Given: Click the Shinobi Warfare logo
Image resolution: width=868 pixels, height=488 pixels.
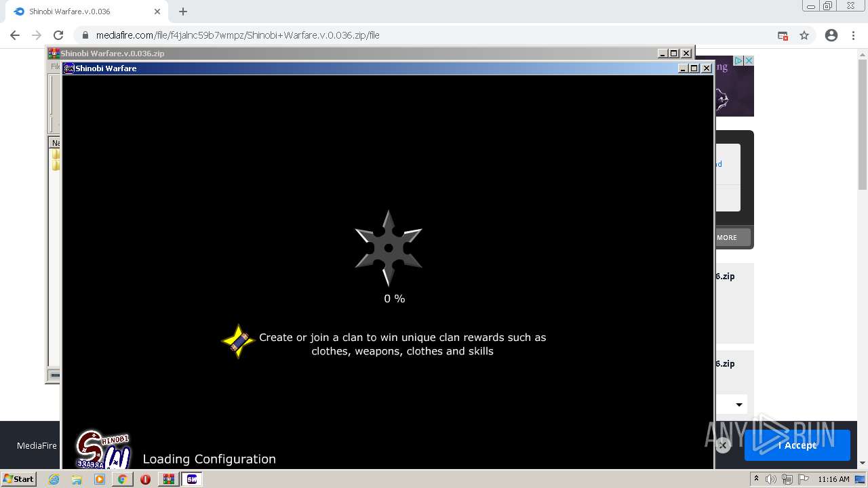Looking at the screenshot, I should 103,449.
